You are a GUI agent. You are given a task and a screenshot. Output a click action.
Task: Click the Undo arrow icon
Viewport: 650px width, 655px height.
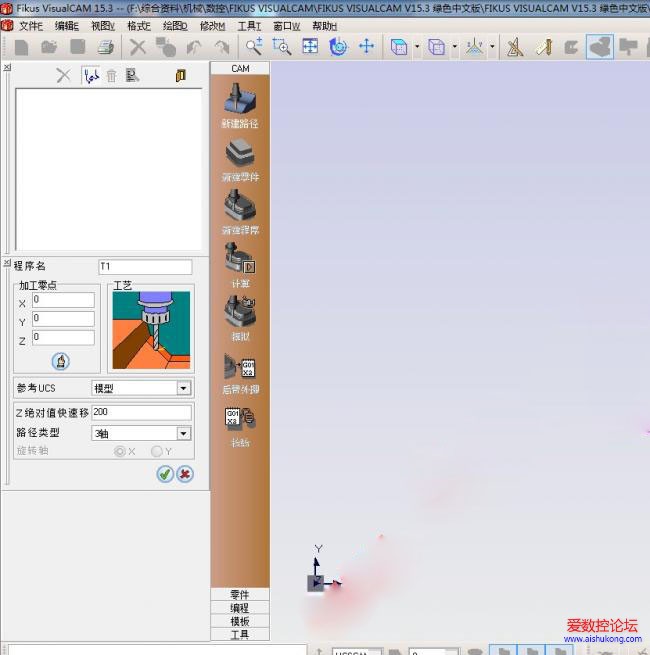point(194,47)
